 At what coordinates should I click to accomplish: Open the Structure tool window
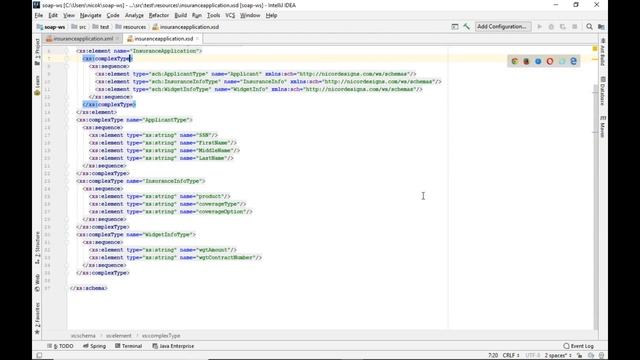pyautogui.click(x=38, y=248)
